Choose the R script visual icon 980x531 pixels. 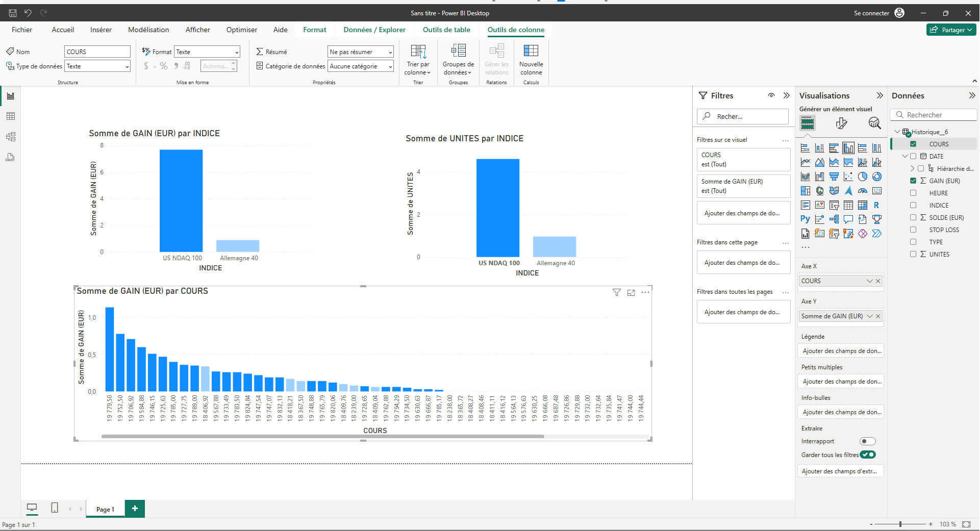click(x=876, y=205)
